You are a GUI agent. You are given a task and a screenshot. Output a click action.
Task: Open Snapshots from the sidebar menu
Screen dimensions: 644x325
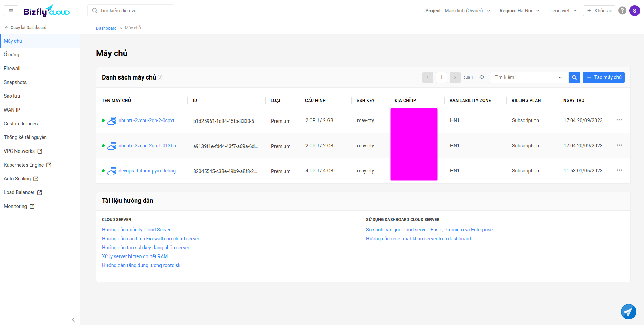15,82
